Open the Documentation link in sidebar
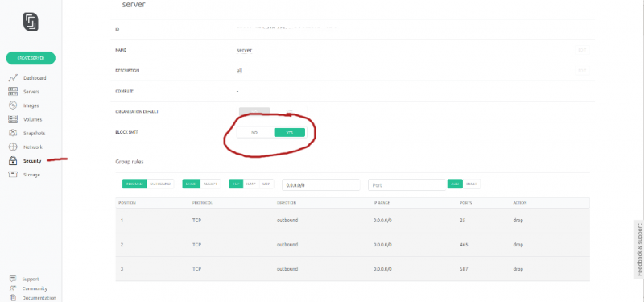The width and height of the screenshot is (644, 302). [x=39, y=298]
